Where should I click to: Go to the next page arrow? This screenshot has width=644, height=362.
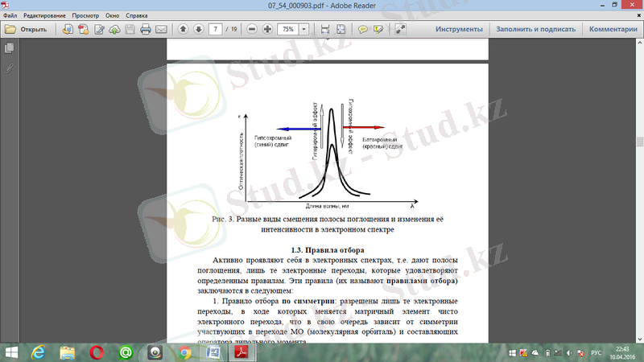(x=198, y=30)
